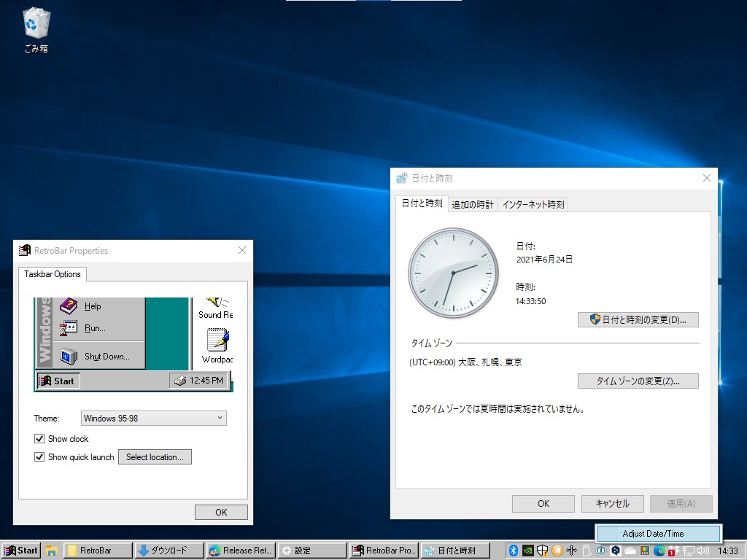The height and width of the screenshot is (560, 747).
Task: Switch to the ダウンロード taskbar button
Action: click(x=169, y=551)
